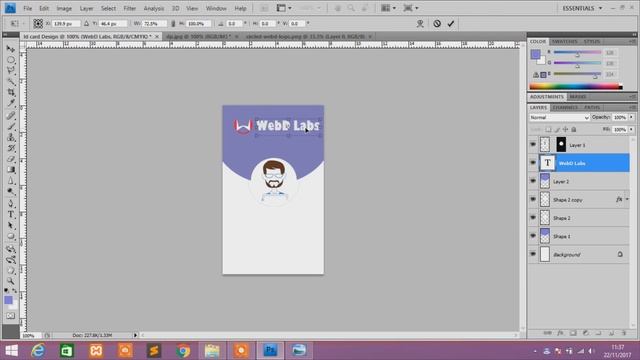Toggle maintain aspect ratio link

173,24
